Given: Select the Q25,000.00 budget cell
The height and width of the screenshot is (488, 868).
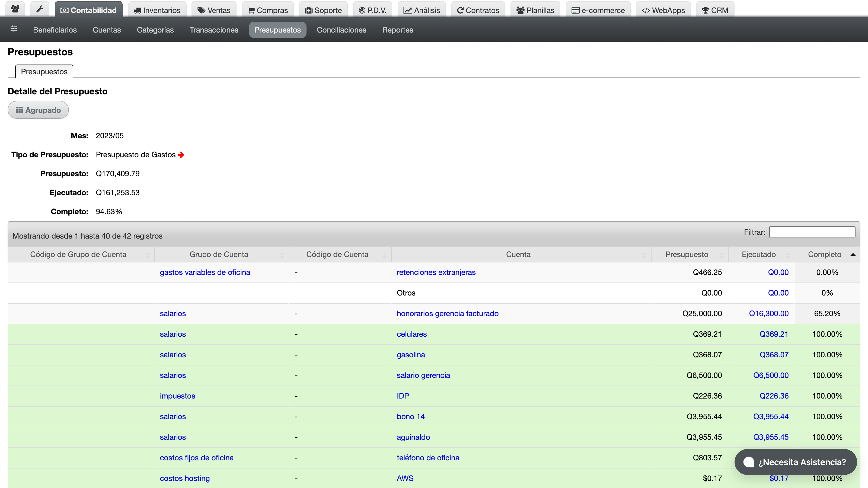Looking at the screenshot, I should pos(690,314).
